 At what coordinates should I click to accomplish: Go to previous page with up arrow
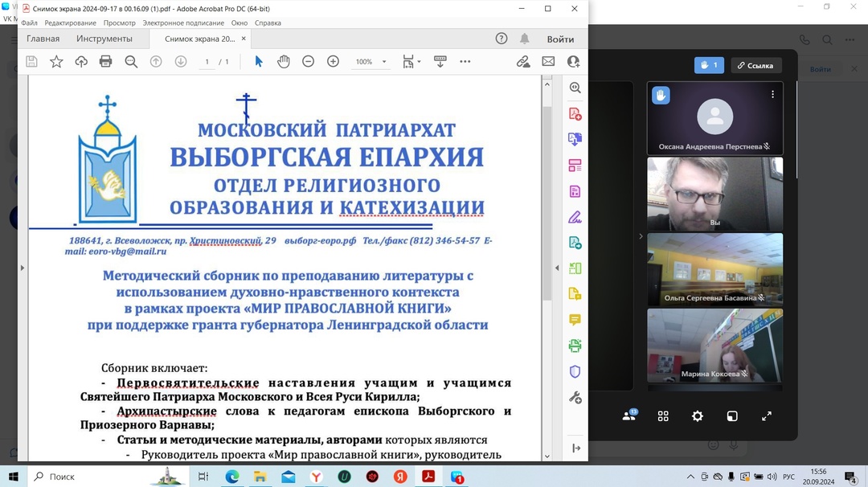coord(156,61)
